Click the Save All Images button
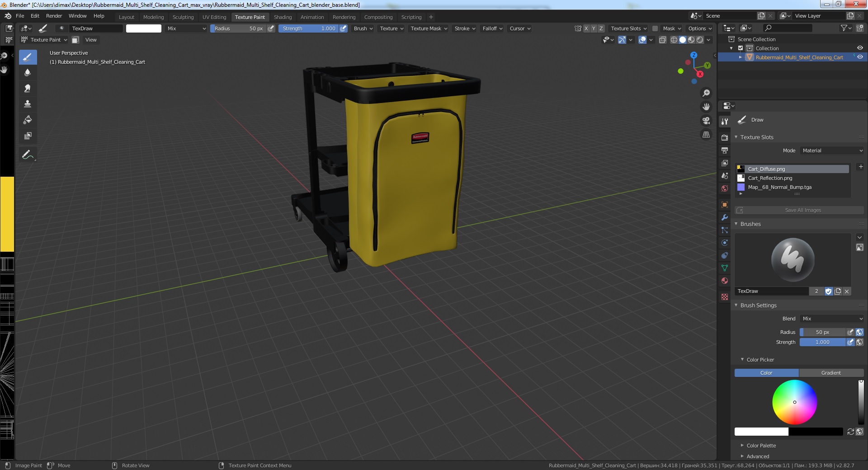 click(799, 210)
